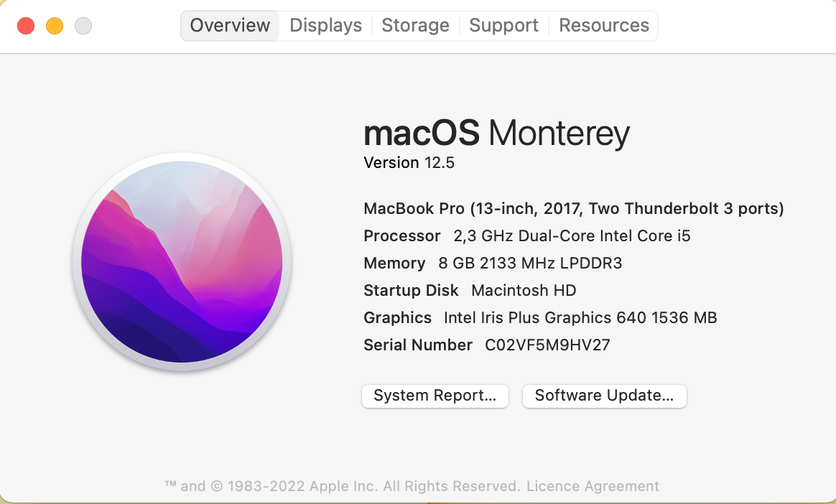836x504 pixels.
Task: Click the Version 12.5 text
Action: [409, 162]
